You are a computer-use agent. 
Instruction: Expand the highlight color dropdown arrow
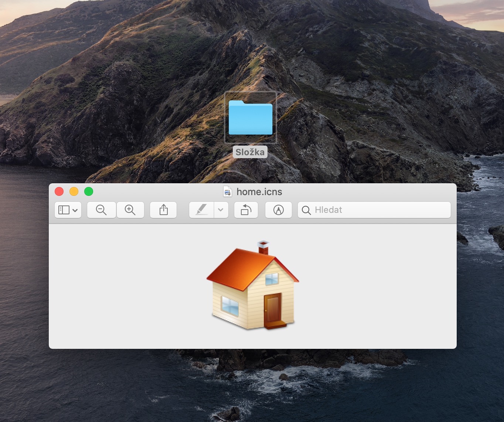221,210
